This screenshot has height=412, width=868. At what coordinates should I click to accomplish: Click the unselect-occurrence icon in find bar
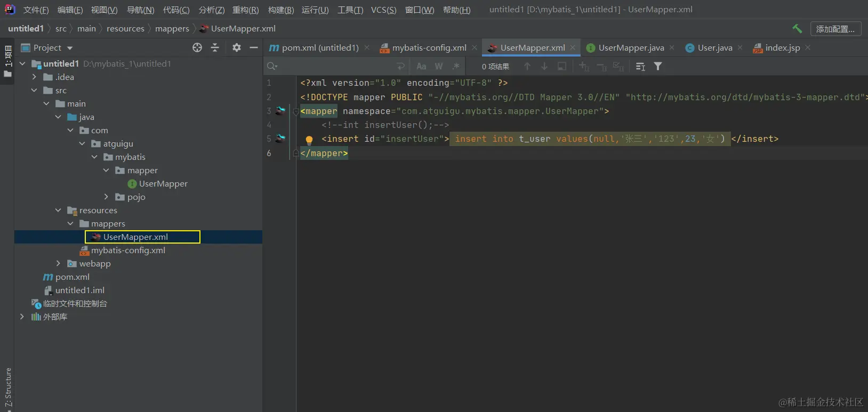click(x=601, y=66)
